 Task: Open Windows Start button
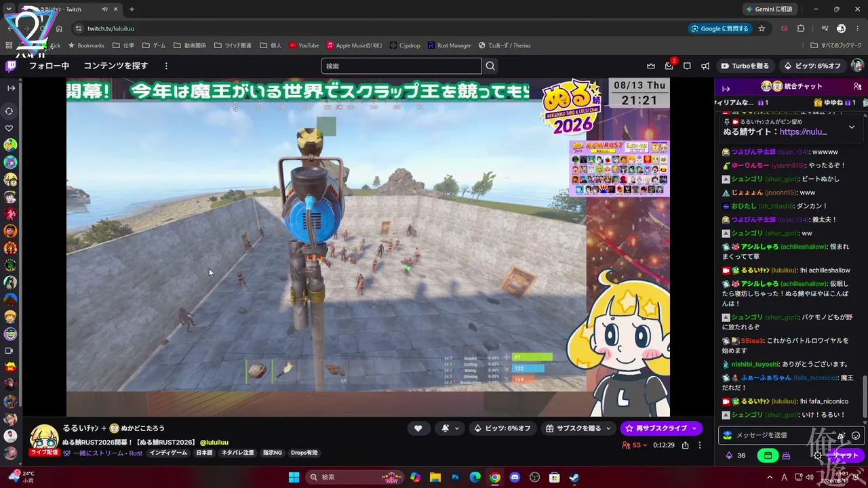294,477
